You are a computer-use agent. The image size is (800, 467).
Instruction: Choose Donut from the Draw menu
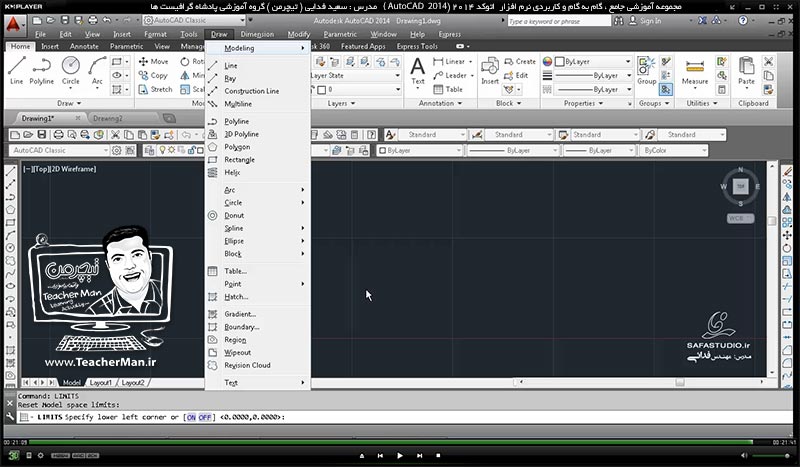point(258,215)
